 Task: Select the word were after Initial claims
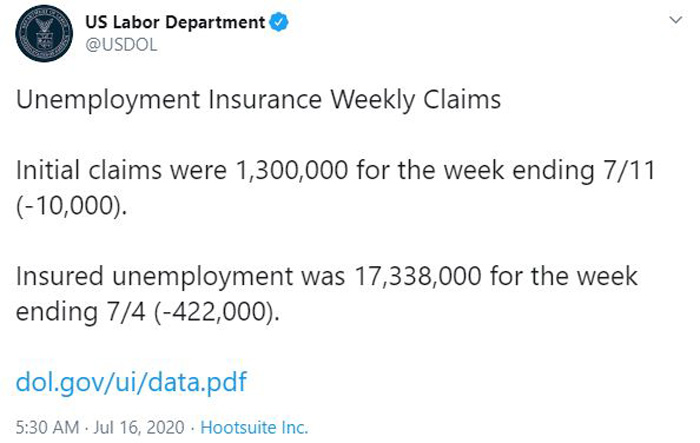199,171
